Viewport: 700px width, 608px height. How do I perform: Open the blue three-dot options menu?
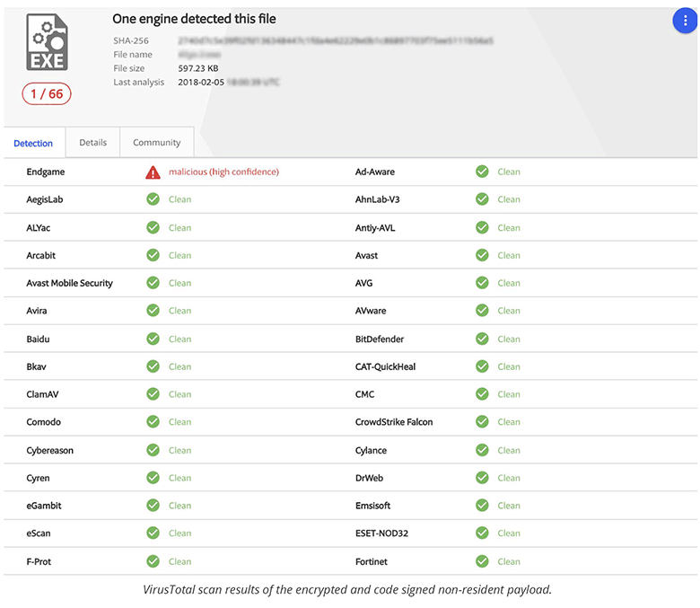(685, 23)
